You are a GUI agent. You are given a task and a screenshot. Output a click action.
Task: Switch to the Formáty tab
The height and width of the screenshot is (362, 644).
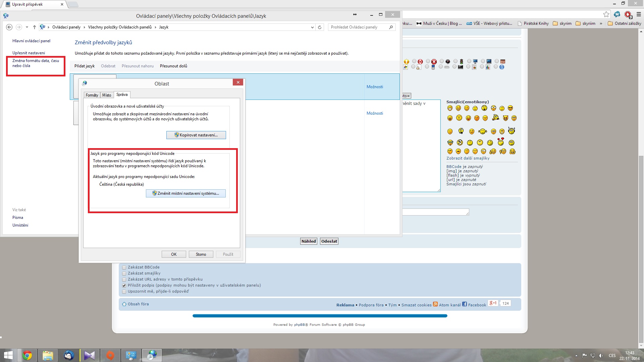tap(92, 95)
